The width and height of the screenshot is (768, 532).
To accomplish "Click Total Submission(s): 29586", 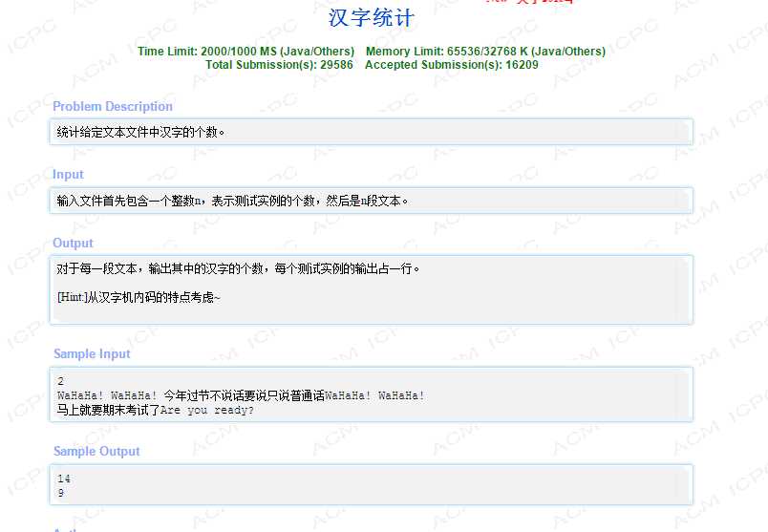I will 279,65.
